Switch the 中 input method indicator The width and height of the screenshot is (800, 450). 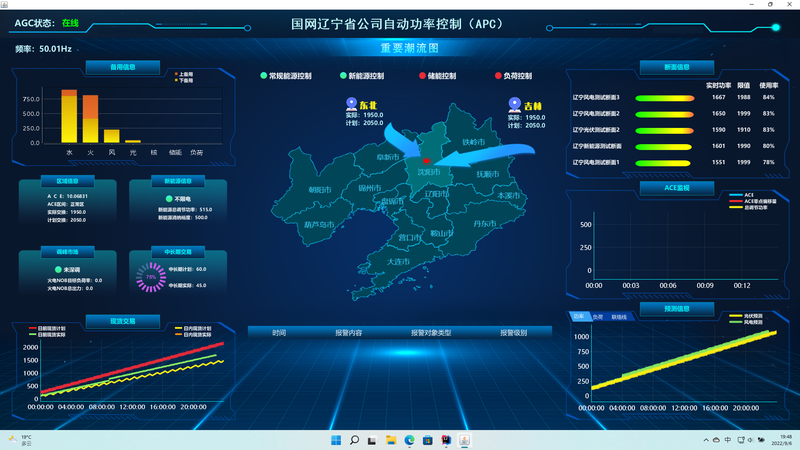click(728, 440)
